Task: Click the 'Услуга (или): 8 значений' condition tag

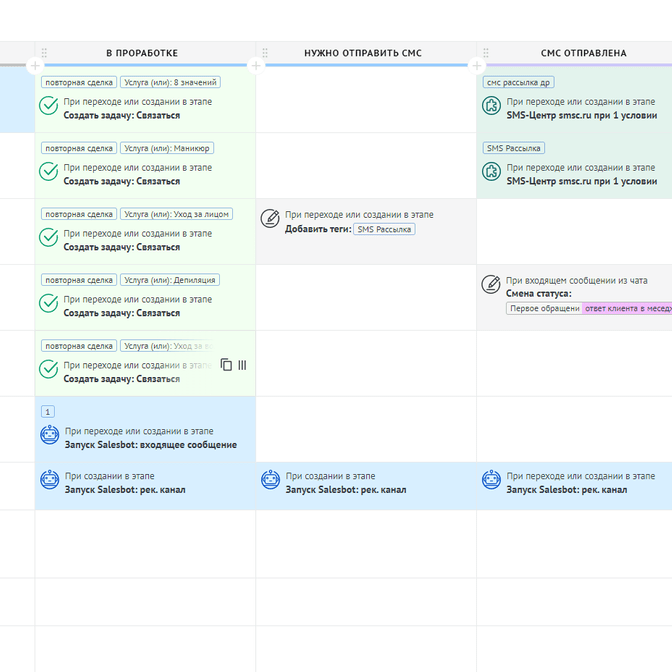Action: click(170, 82)
